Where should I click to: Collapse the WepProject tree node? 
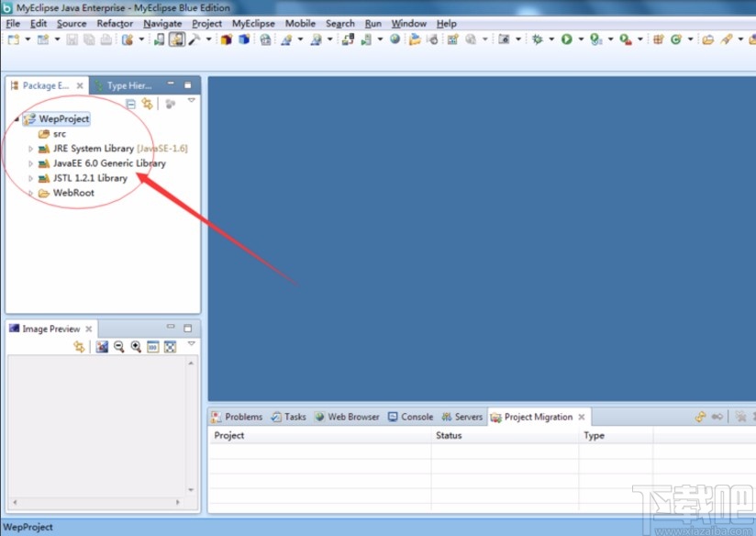click(x=17, y=119)
